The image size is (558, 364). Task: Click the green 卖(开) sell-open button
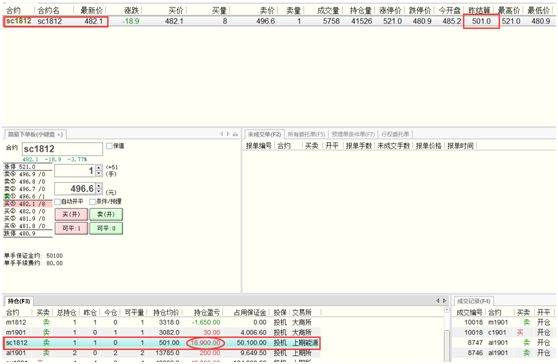click(x=106, y=214)
